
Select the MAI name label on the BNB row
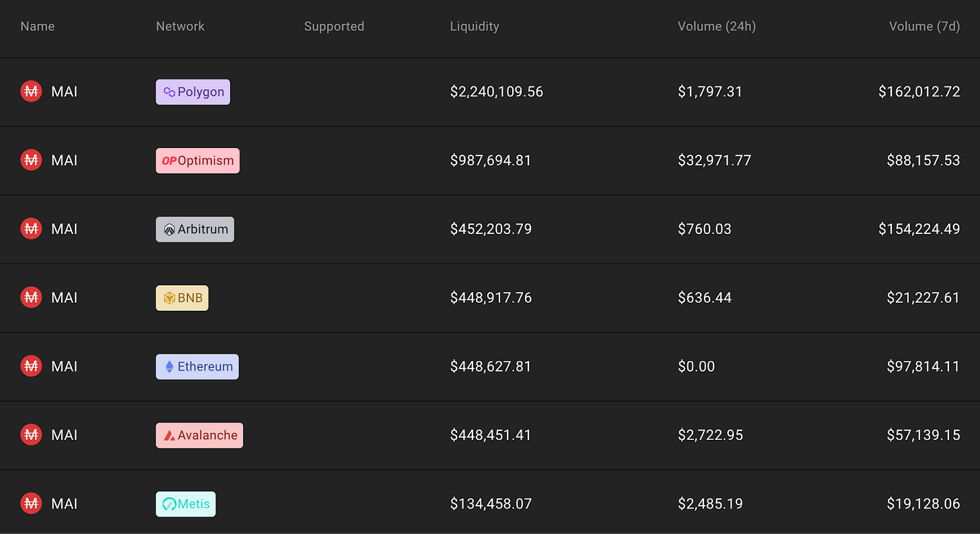(x=64, y=297)
